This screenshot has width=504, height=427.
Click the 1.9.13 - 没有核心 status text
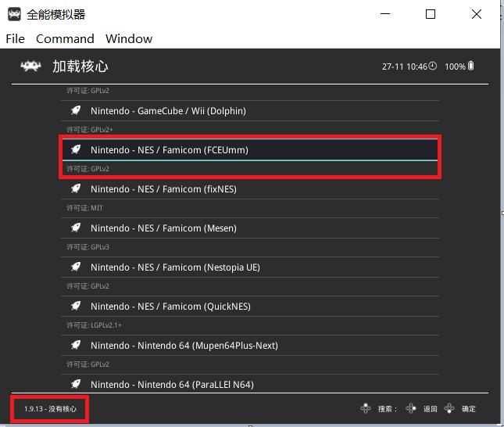[x=51, y=409]
